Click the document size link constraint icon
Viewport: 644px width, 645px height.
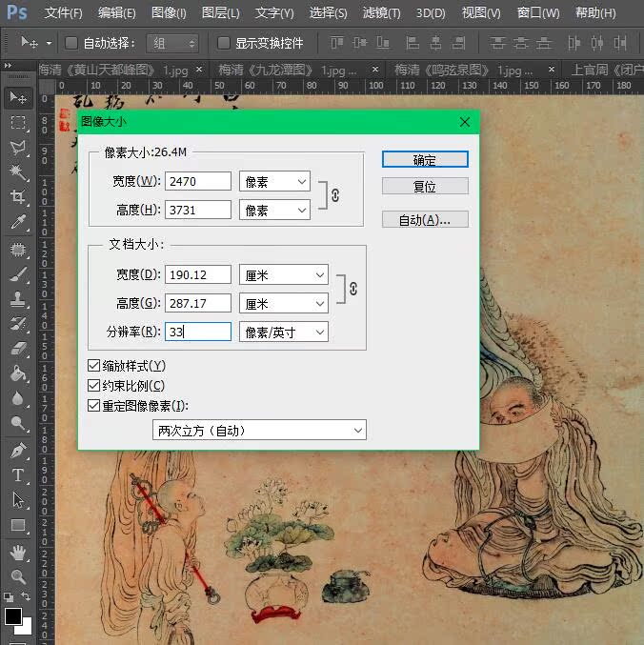[x=353, y=289]
